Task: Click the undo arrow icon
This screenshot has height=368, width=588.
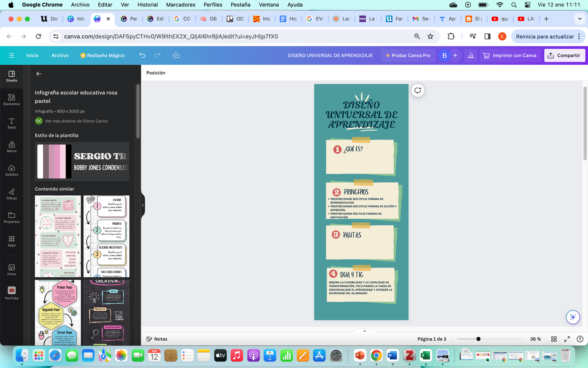Action: click(x=142, y=55)
